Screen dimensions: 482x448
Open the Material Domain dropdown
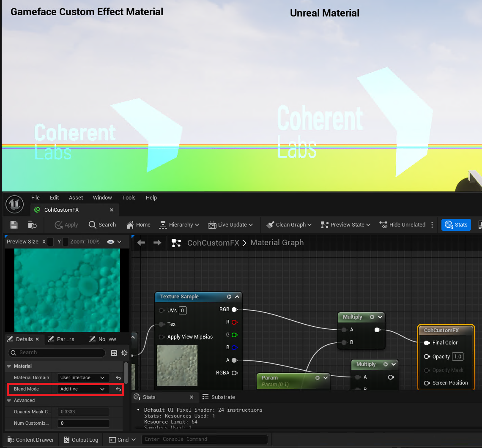[83, 377]
